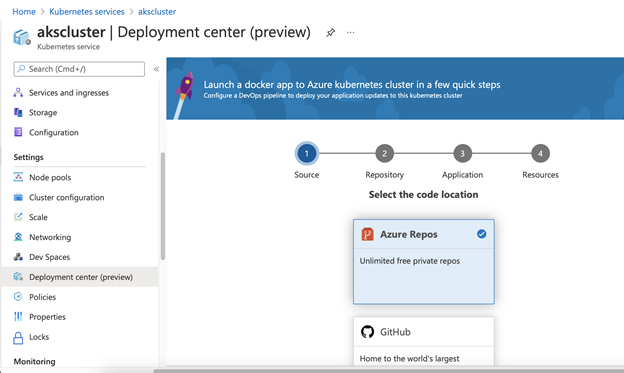The image size is (624, 373).
Task: Click 'Home to the world's largest' text
Action: (410, 358)
